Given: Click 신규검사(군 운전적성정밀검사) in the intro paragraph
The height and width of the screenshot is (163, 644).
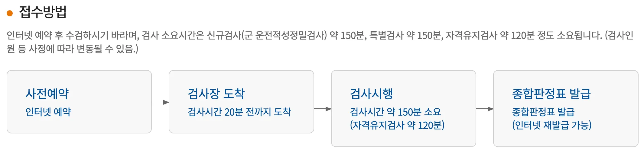Looking at the screenshot, I should click(267, 36).
